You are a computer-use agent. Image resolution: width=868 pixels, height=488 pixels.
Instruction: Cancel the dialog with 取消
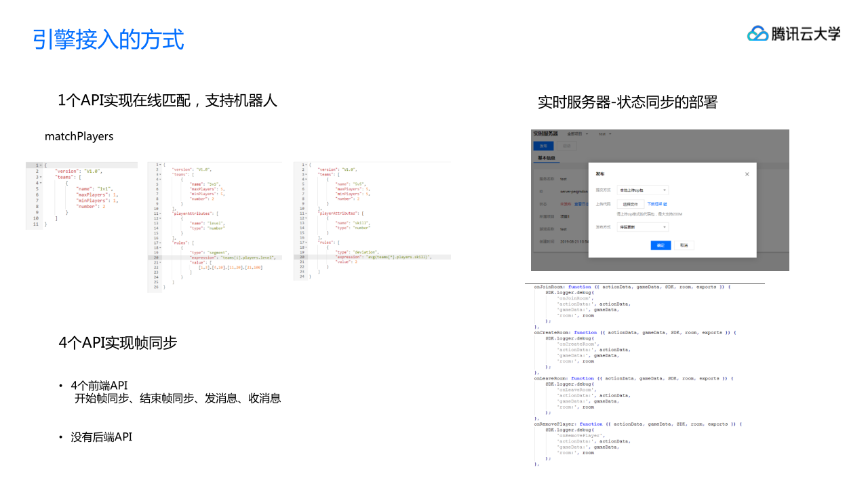(684, 245)
